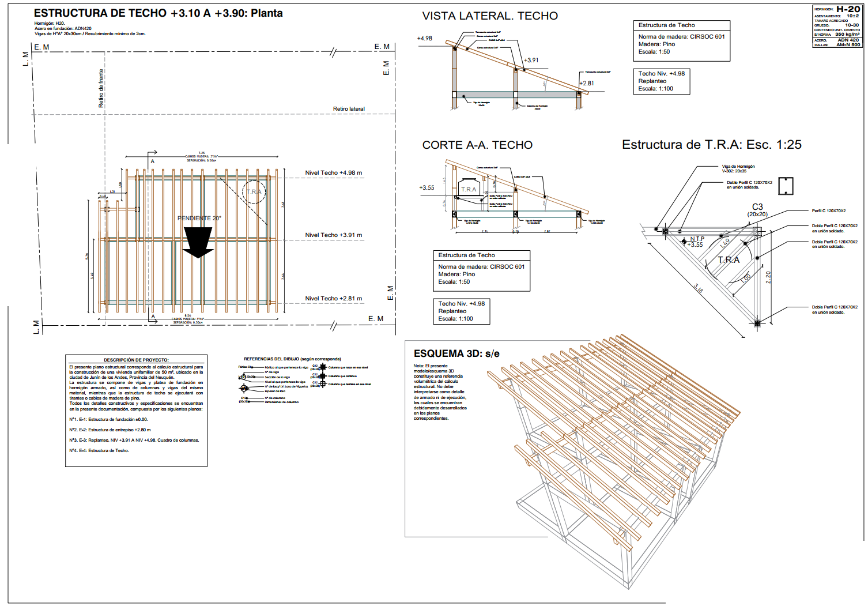
Task: Click "REFERENCIAS DEL DIBUJO (según corresponda)" heading
Action: click(x=292, y=359)
